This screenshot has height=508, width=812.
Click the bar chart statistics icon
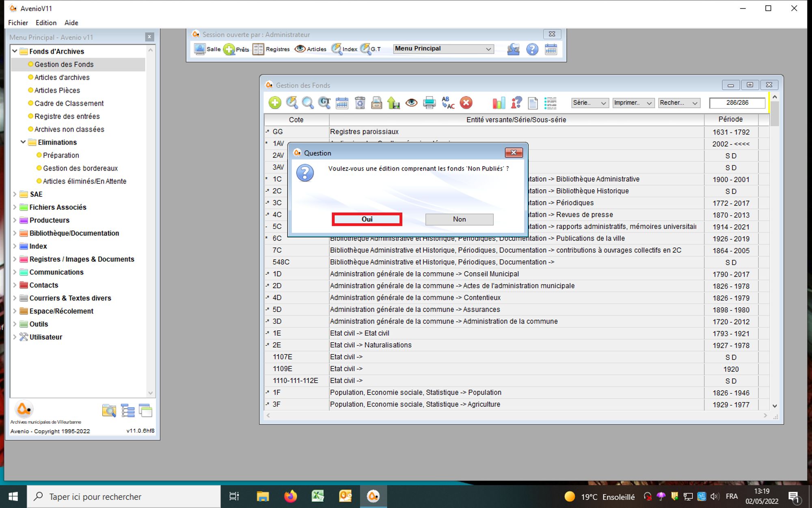tap(499, 103)
